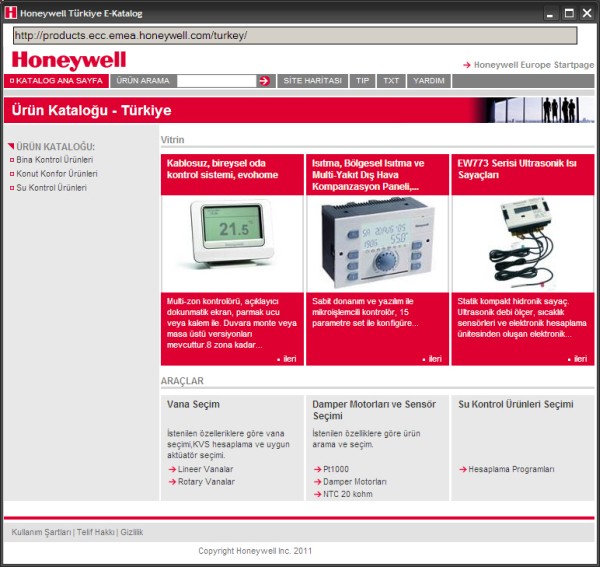Open the NTC 20 kohm link

pos(348,494)
